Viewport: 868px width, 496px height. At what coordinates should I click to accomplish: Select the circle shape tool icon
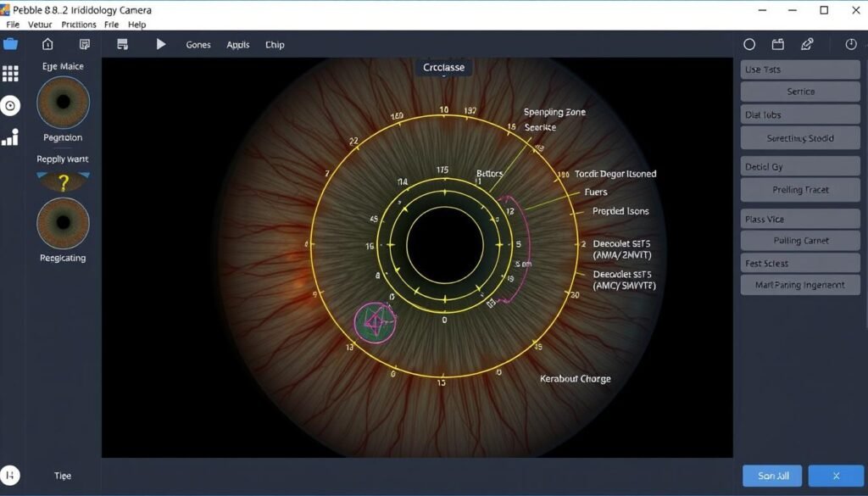749,44
